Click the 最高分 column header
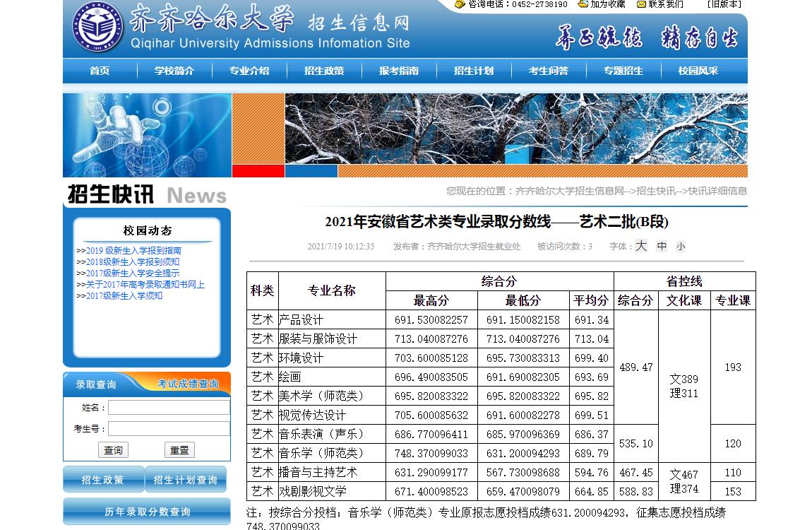Screen dimensions: 812x530 click(431, 300)
